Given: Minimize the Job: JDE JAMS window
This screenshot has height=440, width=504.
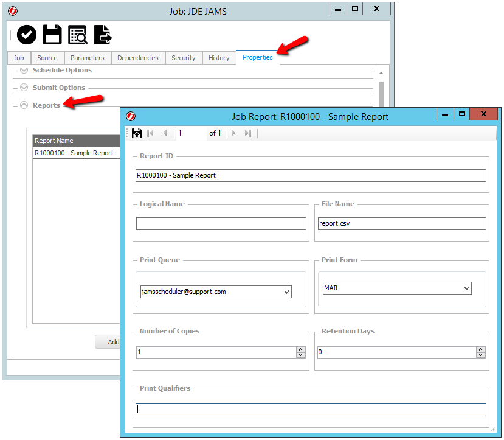Looking at the screenshot, I should [x=338, y=9].
